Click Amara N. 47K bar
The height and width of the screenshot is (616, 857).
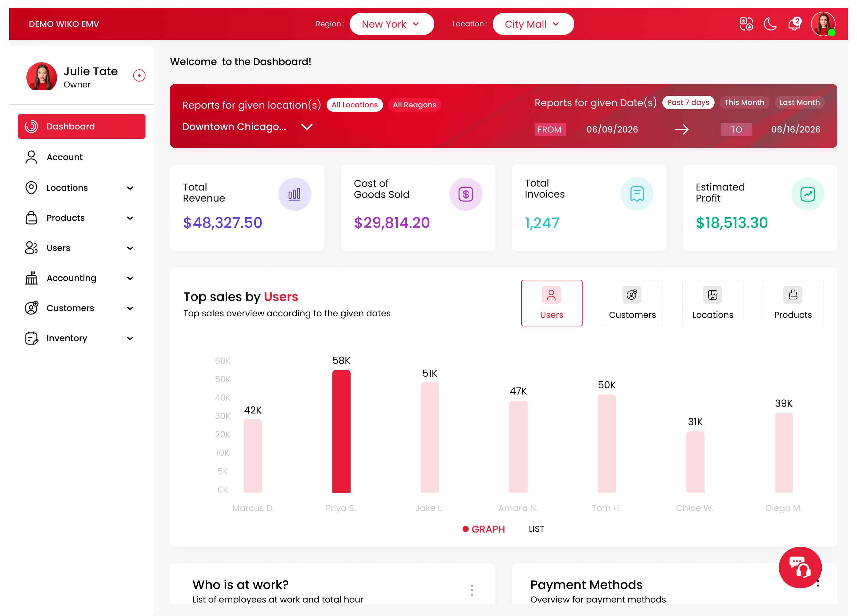coord(518,446)
